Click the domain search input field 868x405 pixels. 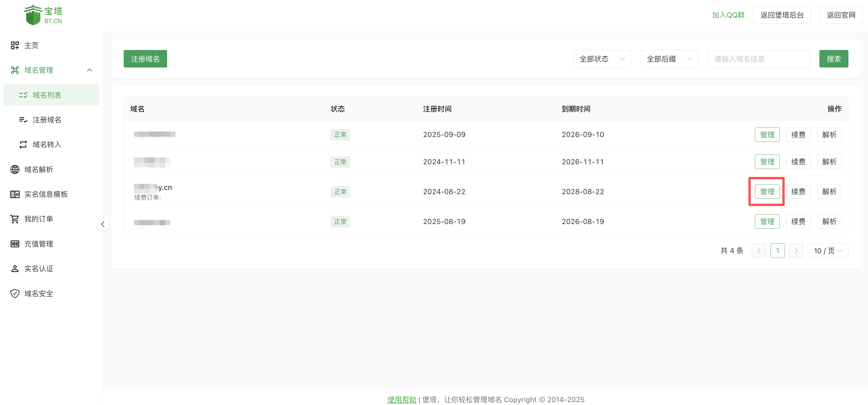click(x=758, y=59)
